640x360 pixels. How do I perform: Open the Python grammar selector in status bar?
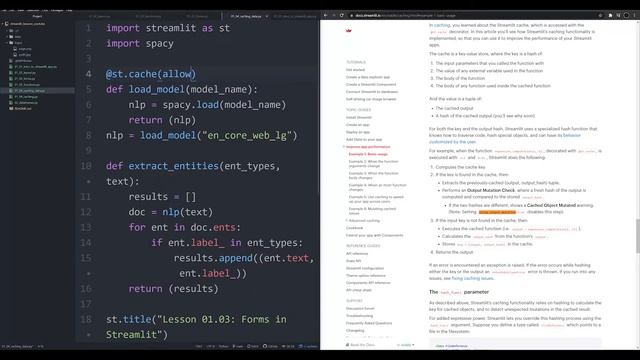[223, 347]
